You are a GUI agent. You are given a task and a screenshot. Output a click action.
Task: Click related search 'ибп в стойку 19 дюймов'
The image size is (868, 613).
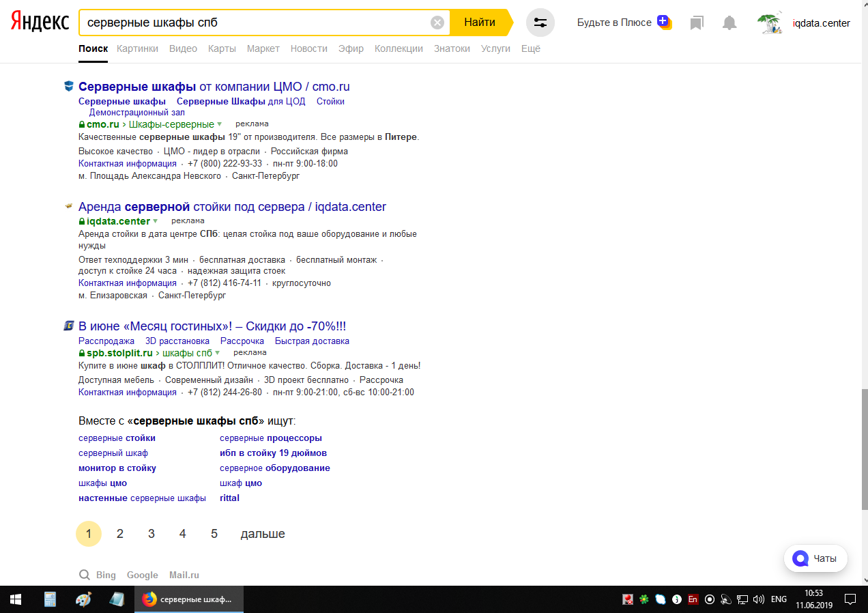coord(273,453)
